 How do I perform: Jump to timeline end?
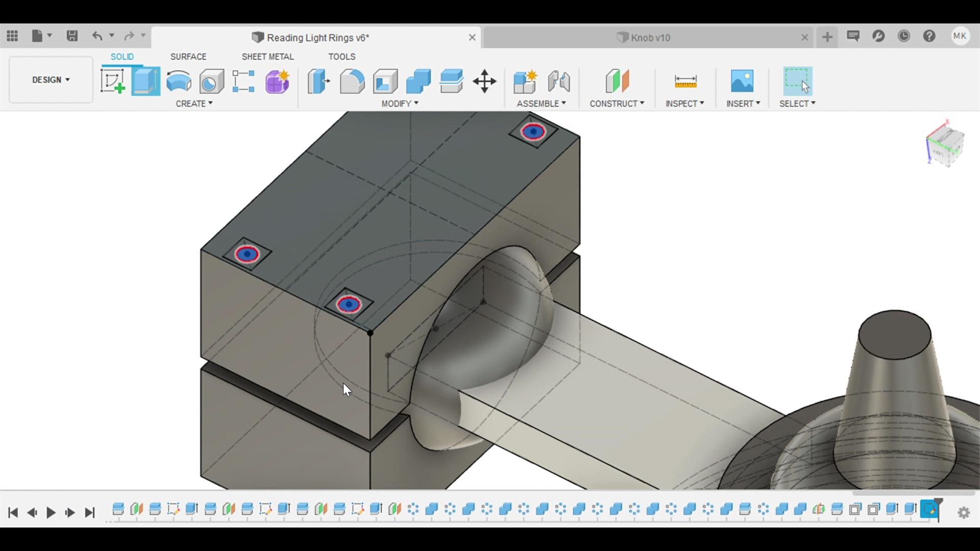click(90, 512)
